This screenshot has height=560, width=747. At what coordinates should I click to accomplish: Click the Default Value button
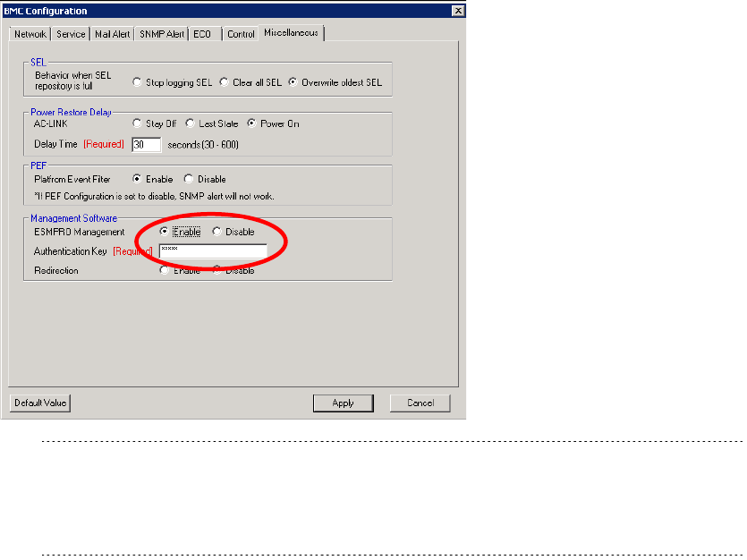(x=40, y=403)
